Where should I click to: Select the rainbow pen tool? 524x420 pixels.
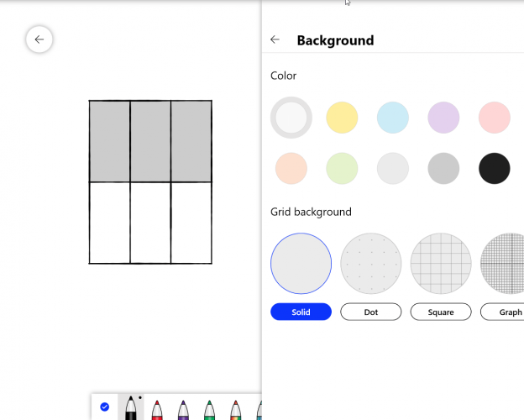(x=235, y=409)
